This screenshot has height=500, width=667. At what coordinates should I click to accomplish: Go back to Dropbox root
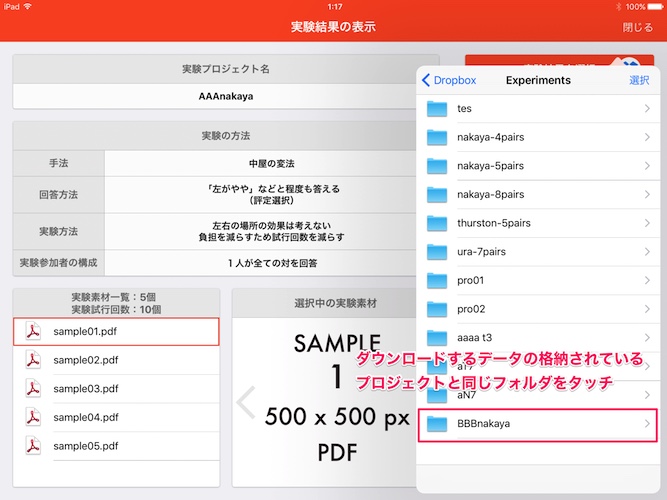coord(449,80)
